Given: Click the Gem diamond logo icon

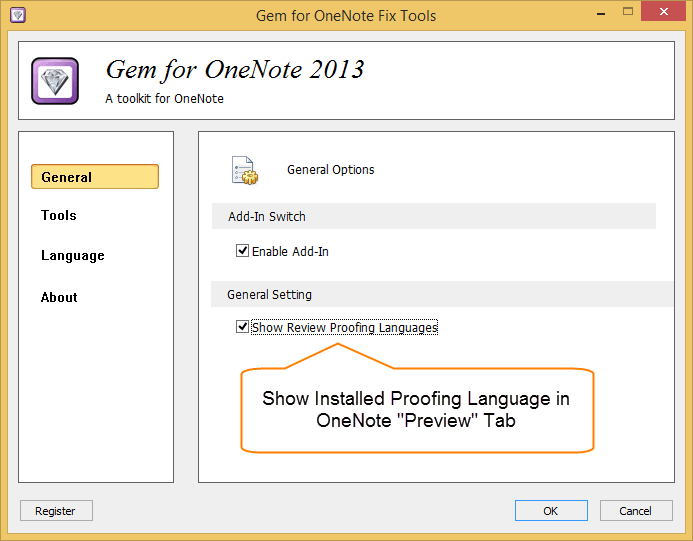Looking at the screenshot, I should (55, 81).
